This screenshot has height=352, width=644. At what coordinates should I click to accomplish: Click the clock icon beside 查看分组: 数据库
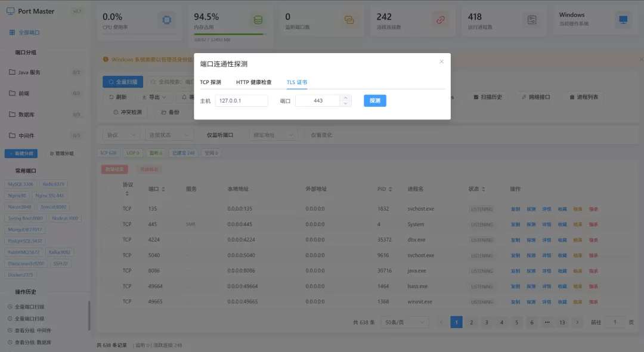pyautogui.click(x=10, y=342)
